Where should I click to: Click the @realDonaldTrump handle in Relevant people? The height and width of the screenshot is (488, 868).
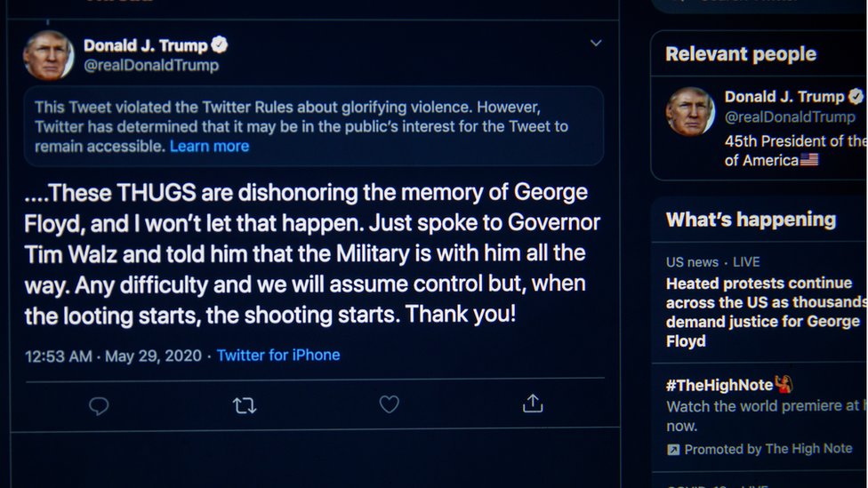click(x=790, y=117)
